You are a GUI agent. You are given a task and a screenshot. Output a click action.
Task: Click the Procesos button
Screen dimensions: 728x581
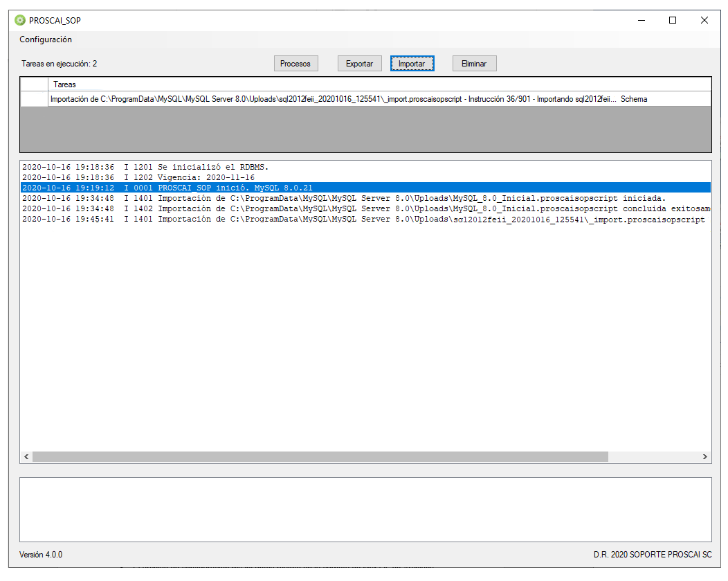click(x=295, y=64)
